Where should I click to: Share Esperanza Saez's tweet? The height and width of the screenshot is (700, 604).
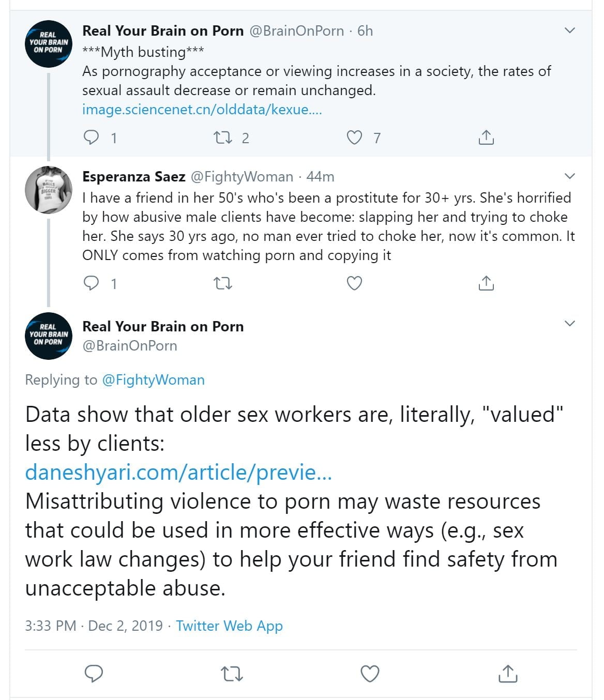pos(486,283)
